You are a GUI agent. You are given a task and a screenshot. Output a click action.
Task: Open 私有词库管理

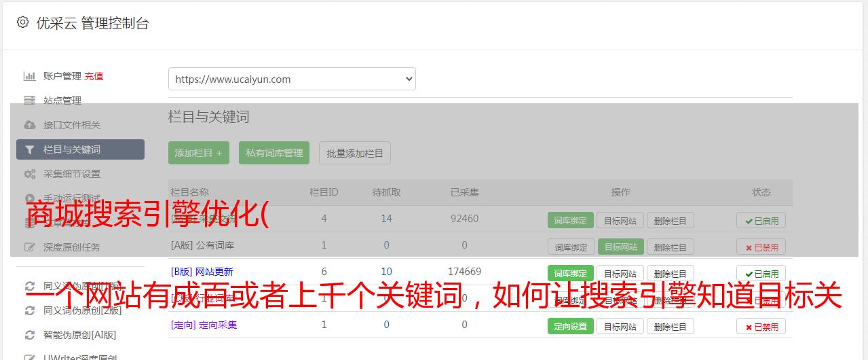click(275, 153)
